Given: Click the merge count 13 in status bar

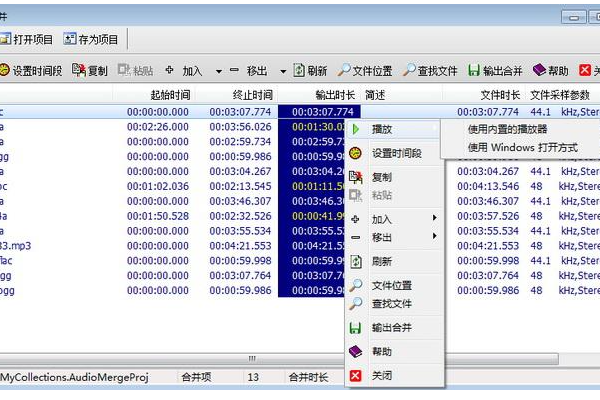Looking at the screenshot, I should [x=253, y=377].
